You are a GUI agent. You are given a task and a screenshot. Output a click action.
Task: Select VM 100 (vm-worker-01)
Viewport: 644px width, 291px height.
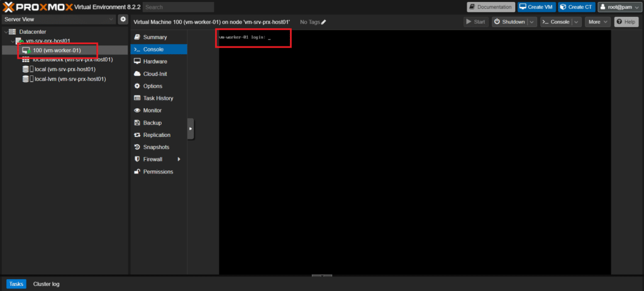(x=57, y=50)
